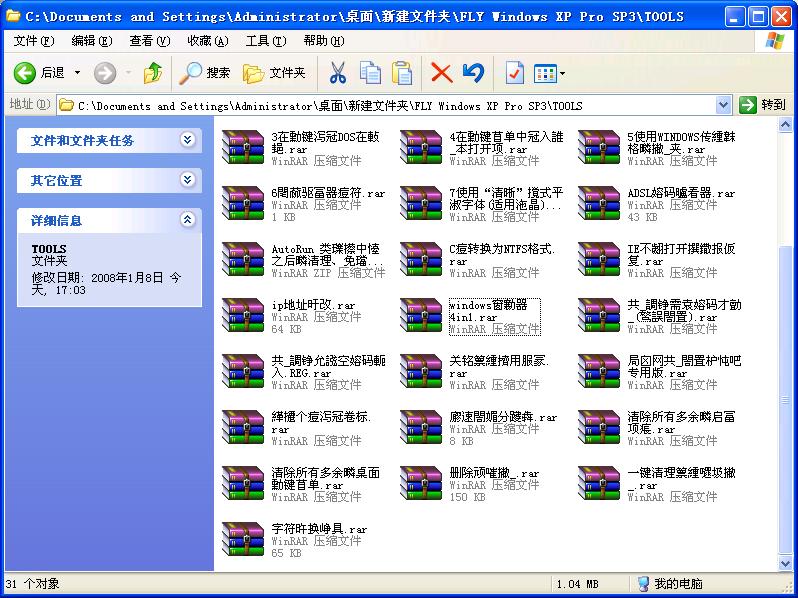
Task: Select file name ending .REG.rar
Action: pyautogui.click(x=328, y=366)
